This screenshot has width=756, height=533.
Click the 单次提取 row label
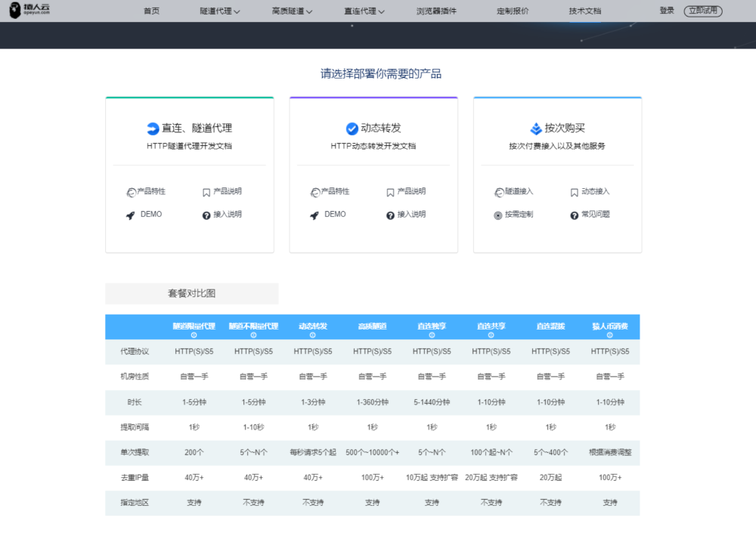tap(135, 452)
